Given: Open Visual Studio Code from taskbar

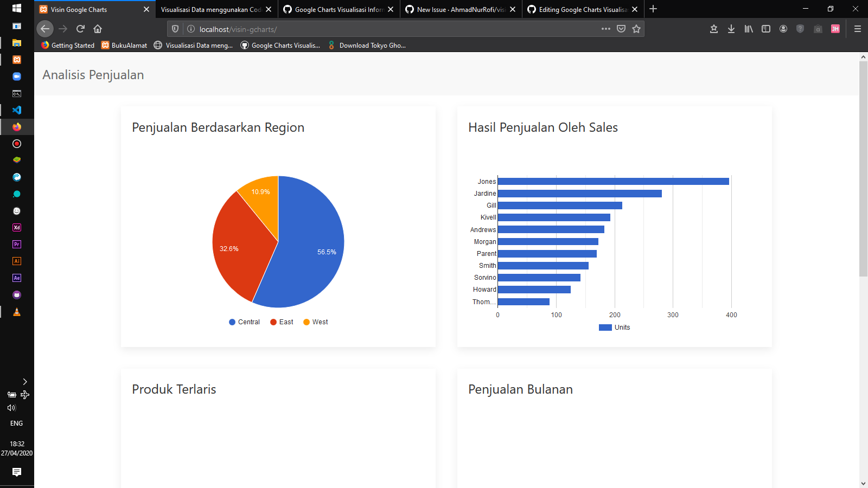Looking at the screenshot, I should tap(17, 110).
